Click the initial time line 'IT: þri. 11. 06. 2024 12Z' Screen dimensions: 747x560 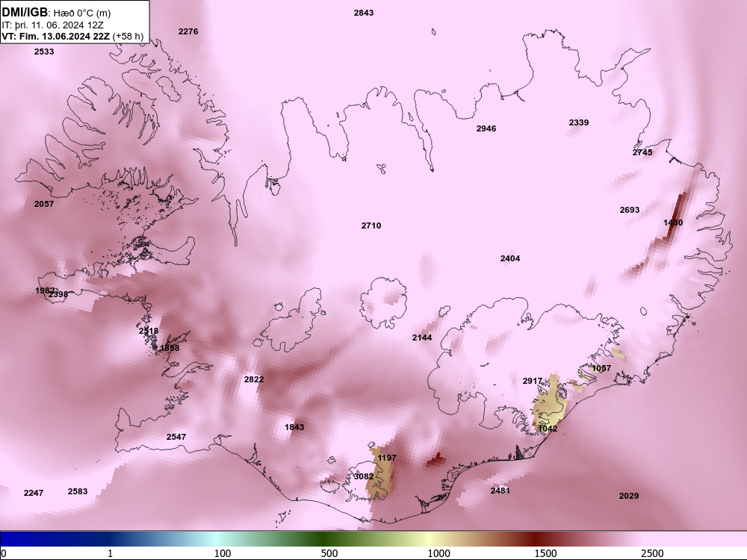(x=52, y=25)
